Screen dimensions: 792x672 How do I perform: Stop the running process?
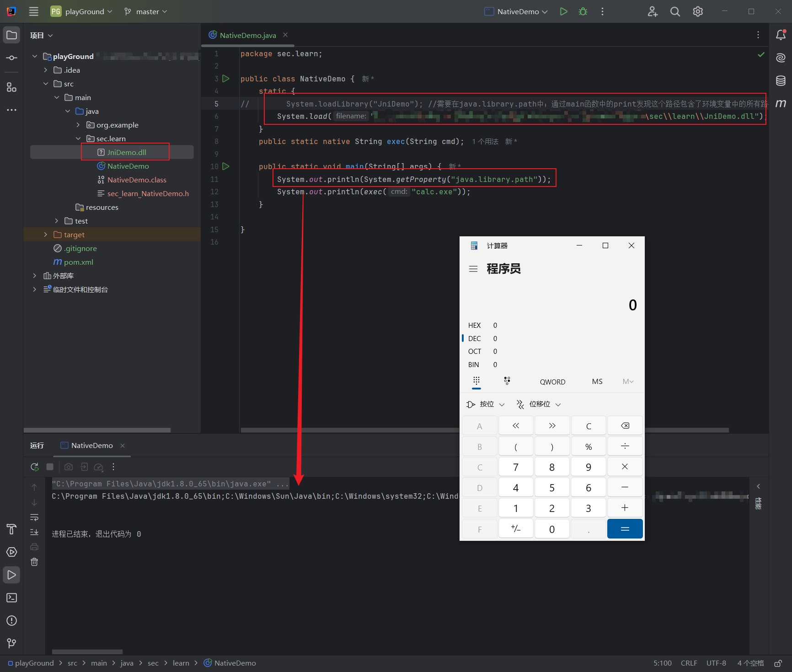[x=50, y=467]
